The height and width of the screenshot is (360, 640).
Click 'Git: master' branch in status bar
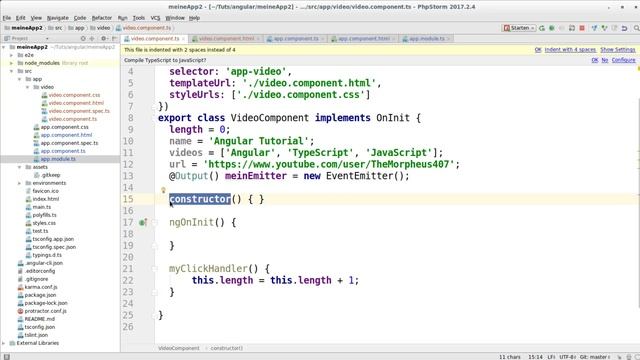(595, 357)
